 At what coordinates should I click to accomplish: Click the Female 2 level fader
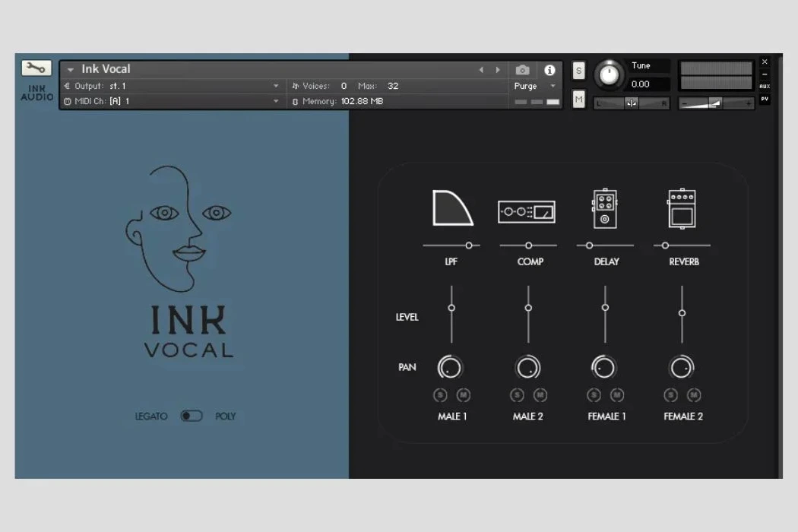tap(682, 314)
